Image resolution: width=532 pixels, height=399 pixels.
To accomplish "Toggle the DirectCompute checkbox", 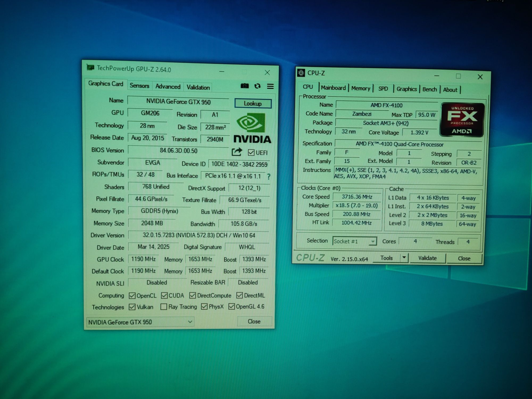I will 193,296.
